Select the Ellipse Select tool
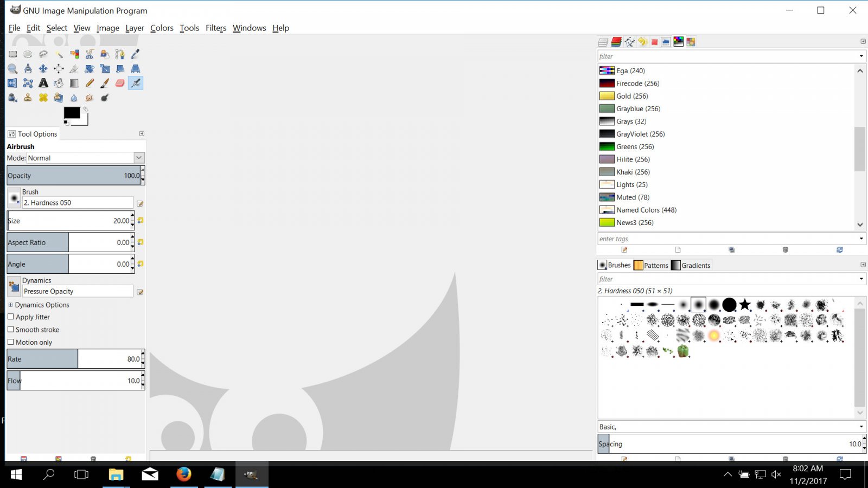This screenshot has height=488, width=868. pos(28,54)
